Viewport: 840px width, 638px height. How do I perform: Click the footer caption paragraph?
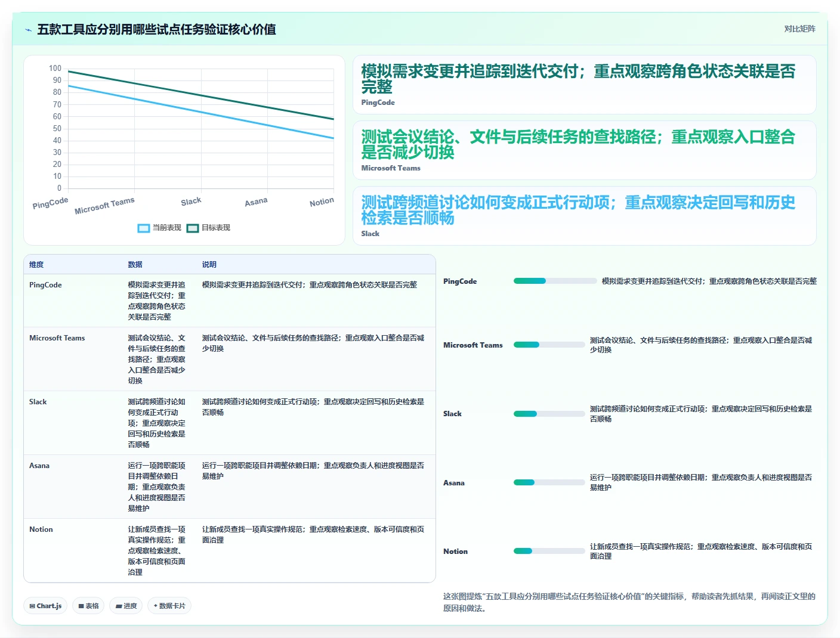(629, 602)
